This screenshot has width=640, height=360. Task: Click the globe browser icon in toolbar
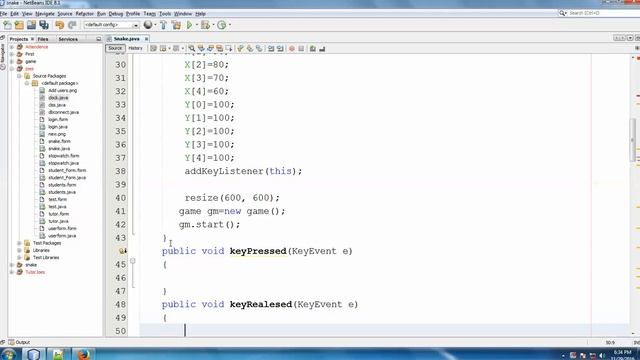(x=148, y=25)
